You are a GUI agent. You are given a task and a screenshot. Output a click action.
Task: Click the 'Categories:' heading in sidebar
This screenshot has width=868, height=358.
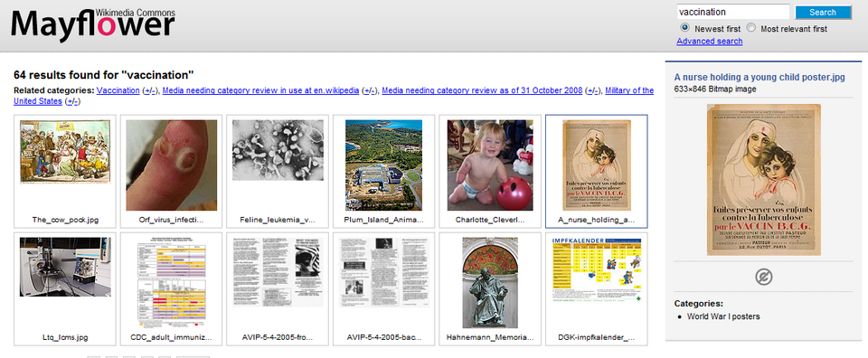(x=698, y=303)
